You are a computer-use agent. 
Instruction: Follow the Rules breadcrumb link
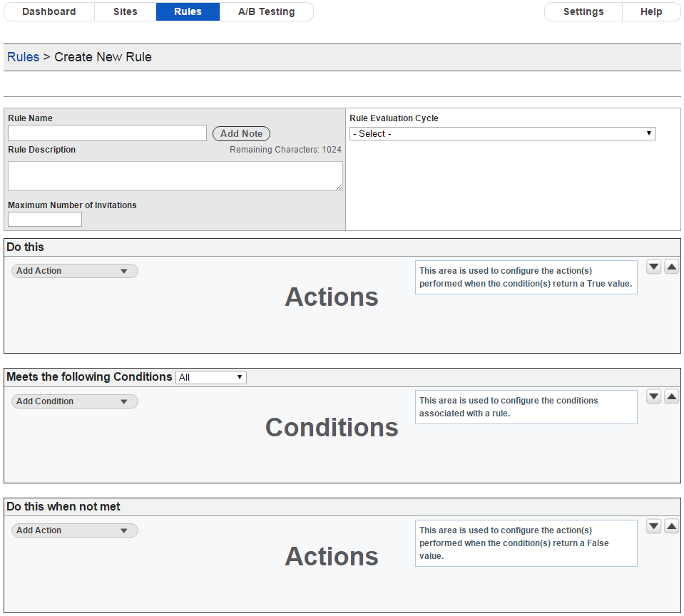pyautogui.click(x=23, y=57)
